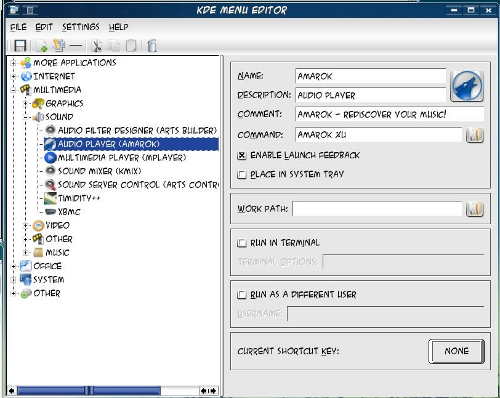Click into the Command input field
This screenshot has width=500, height=398.
[x=379, y=135]
